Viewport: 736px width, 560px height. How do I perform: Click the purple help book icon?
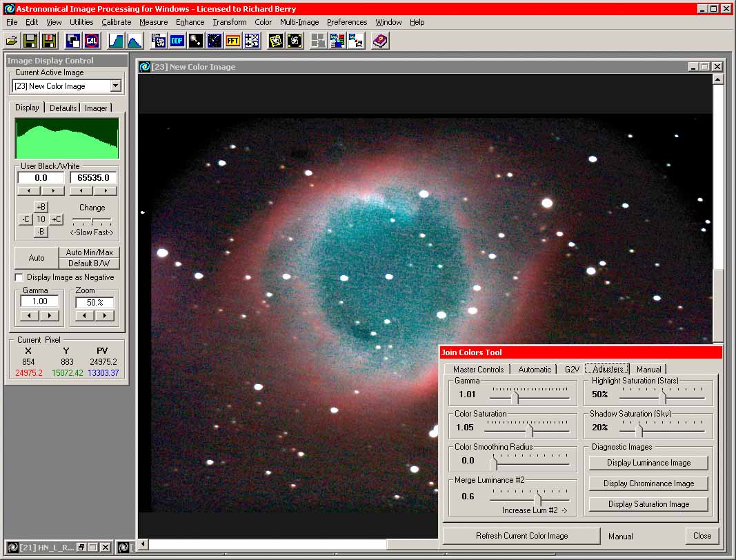pos(380,41)
